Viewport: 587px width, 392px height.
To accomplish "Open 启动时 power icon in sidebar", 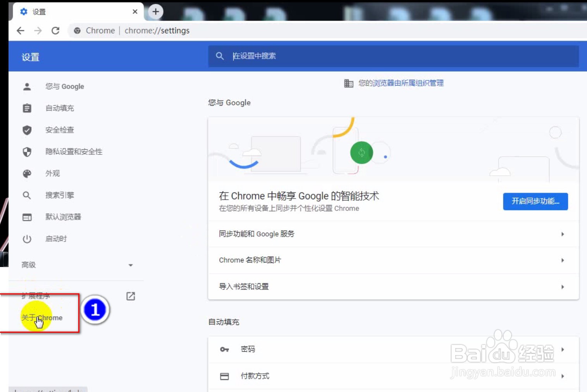I will [x=27, y=239].
